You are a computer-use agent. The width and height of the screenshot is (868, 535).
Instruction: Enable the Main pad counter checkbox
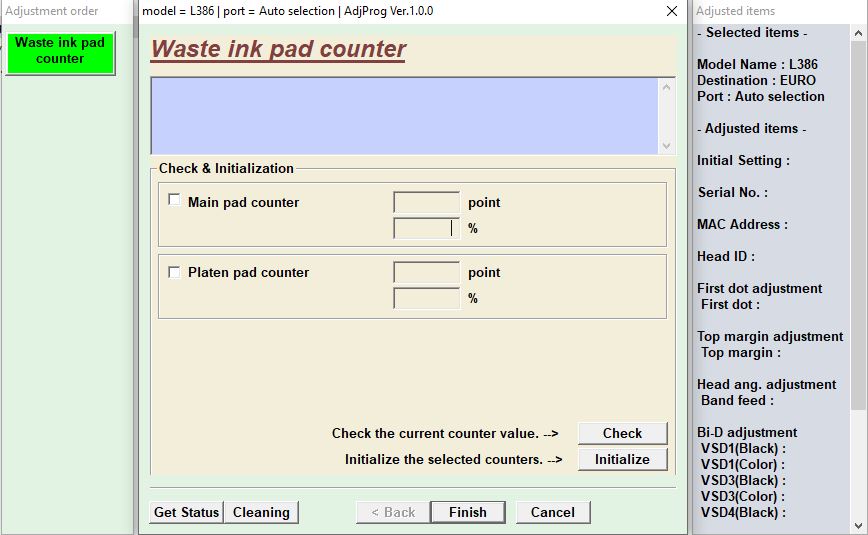[175, 200]
